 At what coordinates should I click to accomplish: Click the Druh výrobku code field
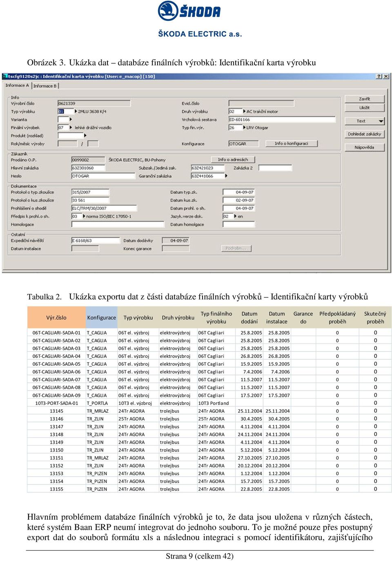235,112
